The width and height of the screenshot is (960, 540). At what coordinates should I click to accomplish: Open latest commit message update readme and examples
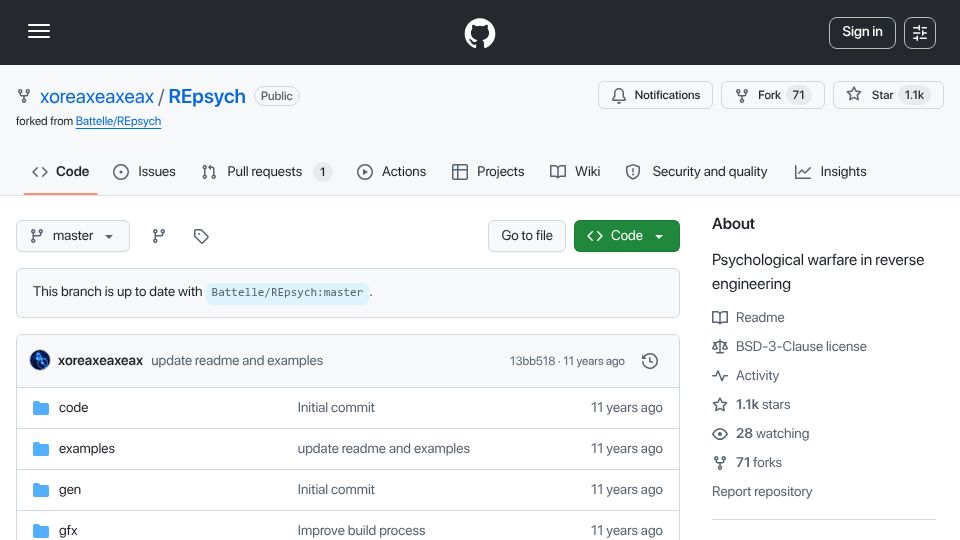[x=237, y=361]
